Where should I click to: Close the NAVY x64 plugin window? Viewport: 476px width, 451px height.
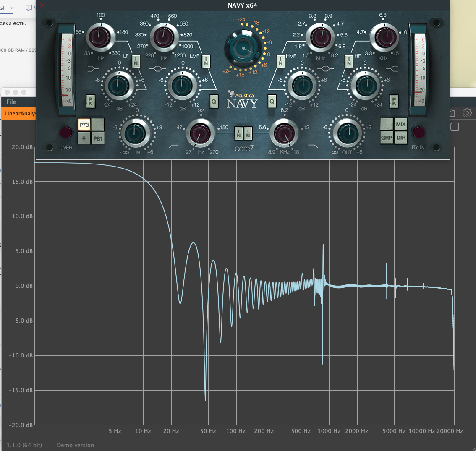coord(42,5)
